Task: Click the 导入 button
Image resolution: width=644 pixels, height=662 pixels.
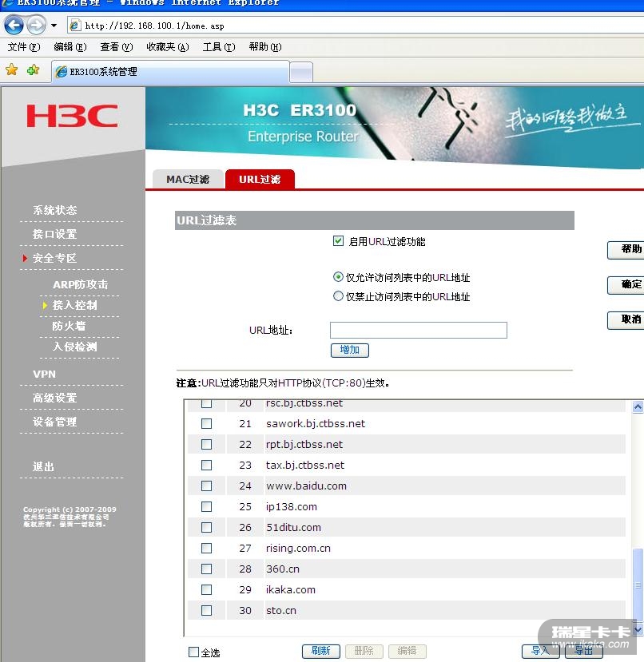Action: pyautogui.click(x=540, y=651)
